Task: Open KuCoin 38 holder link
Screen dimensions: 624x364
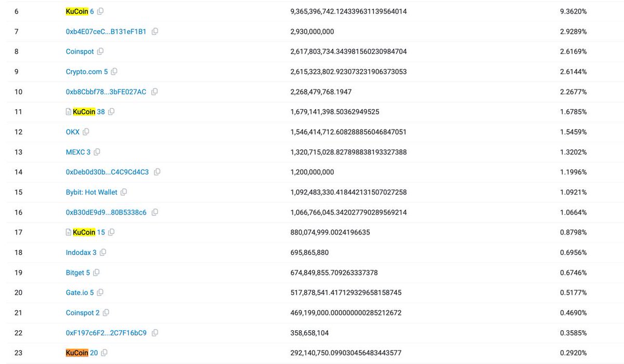Action: (89, 112)
